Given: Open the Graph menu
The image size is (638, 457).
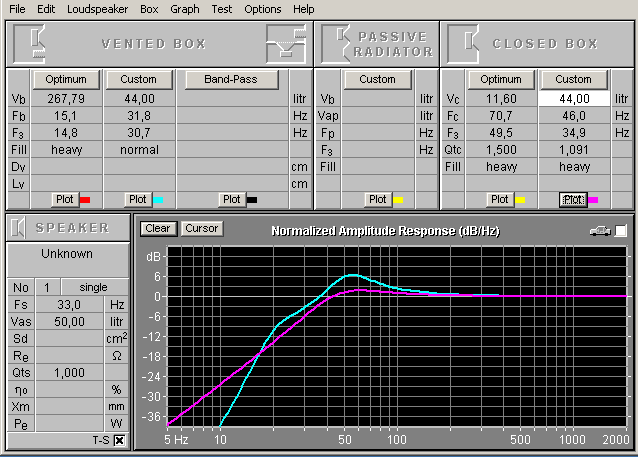Looking at the screenshot, I should 185,9.
